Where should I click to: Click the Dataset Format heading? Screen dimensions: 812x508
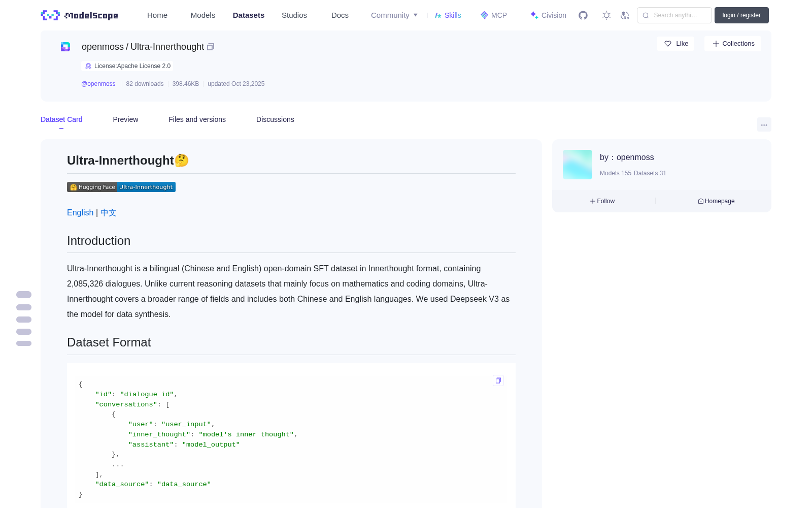tap(109, 342)
